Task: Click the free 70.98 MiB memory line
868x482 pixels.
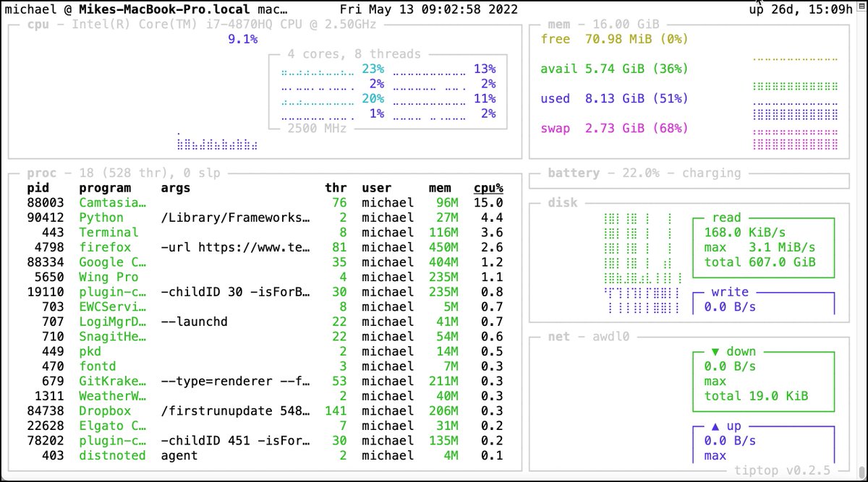Action: click(x=614, y=39)
